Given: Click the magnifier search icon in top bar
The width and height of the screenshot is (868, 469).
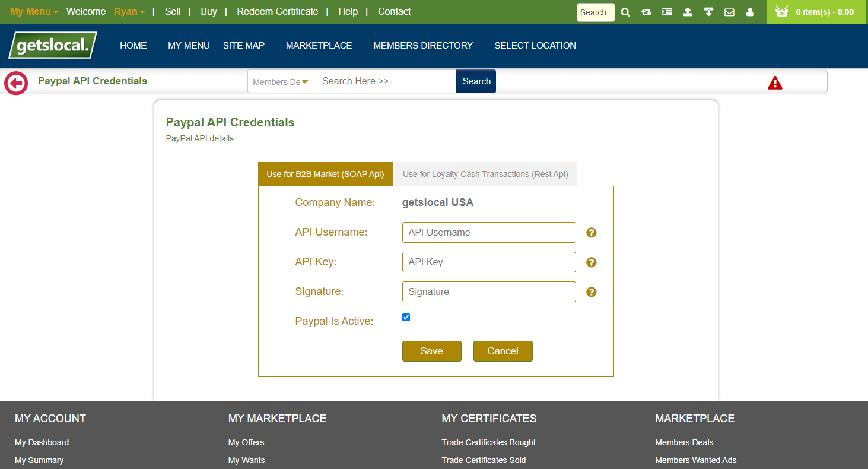Looking at the screenshot, I should coord(625,12).
